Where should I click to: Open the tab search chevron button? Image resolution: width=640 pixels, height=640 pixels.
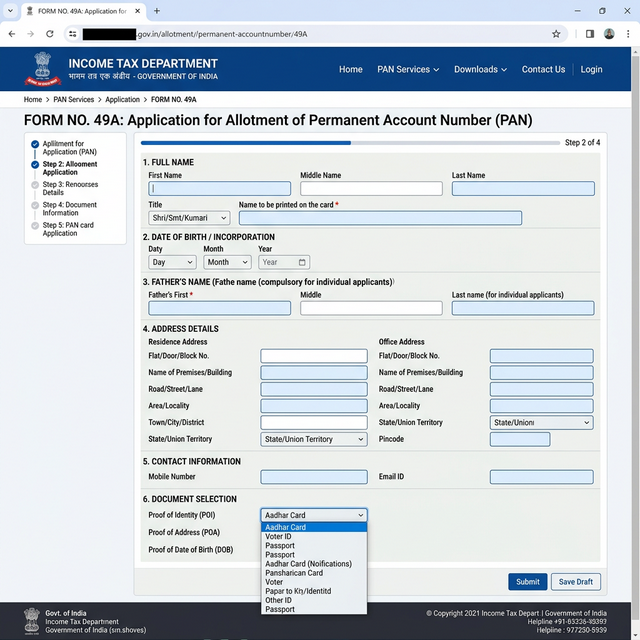point(10,11)
